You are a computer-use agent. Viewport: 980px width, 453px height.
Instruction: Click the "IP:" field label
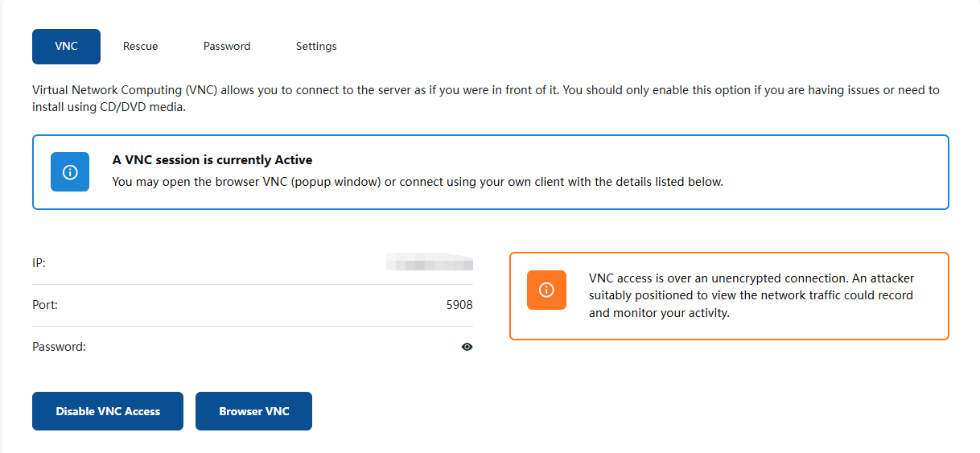[x=39, y=263]
